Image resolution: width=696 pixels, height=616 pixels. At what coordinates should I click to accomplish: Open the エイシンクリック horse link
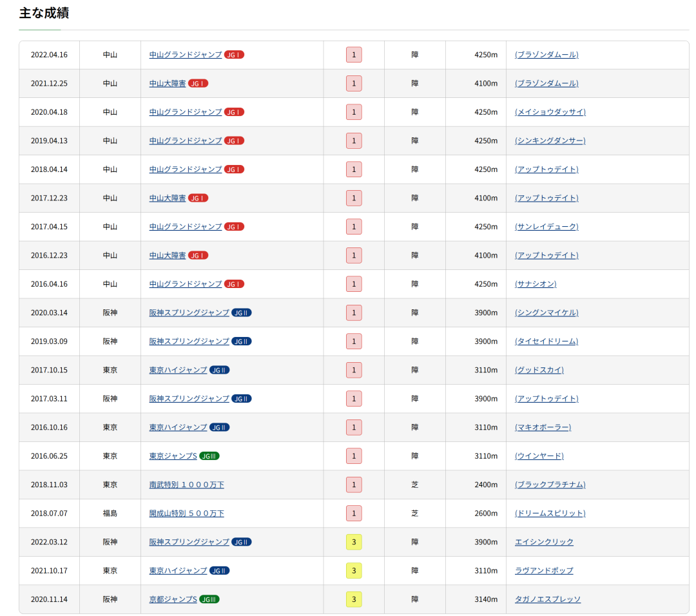point(544,542)
